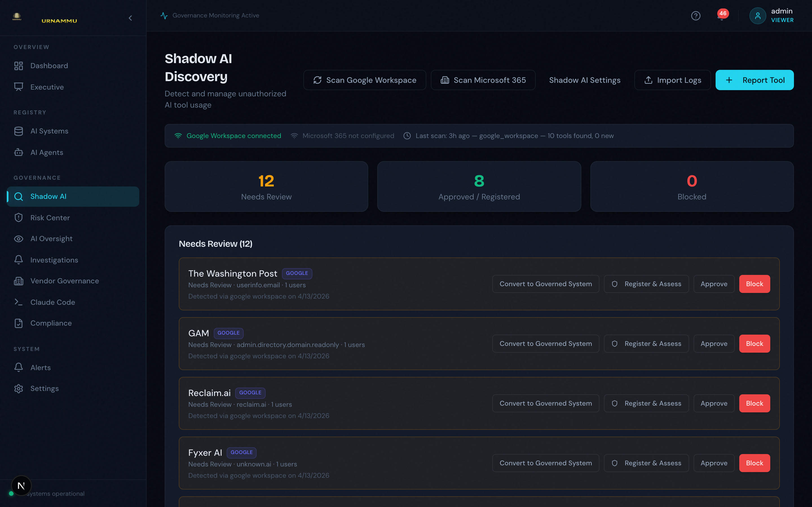The image size is (812, 507).
Task: Block The Washington Post tool
Action: 754,284
